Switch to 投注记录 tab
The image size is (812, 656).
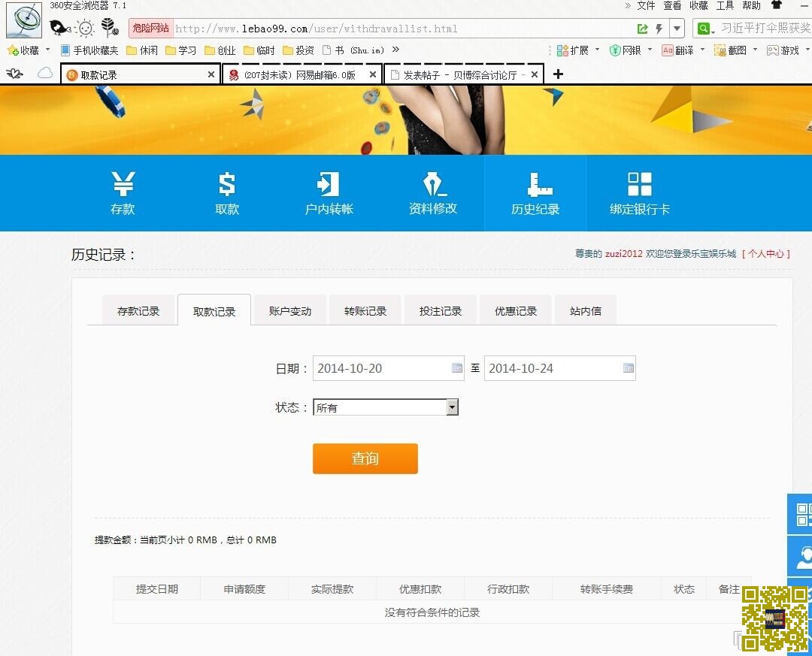(x=440, y=310)
